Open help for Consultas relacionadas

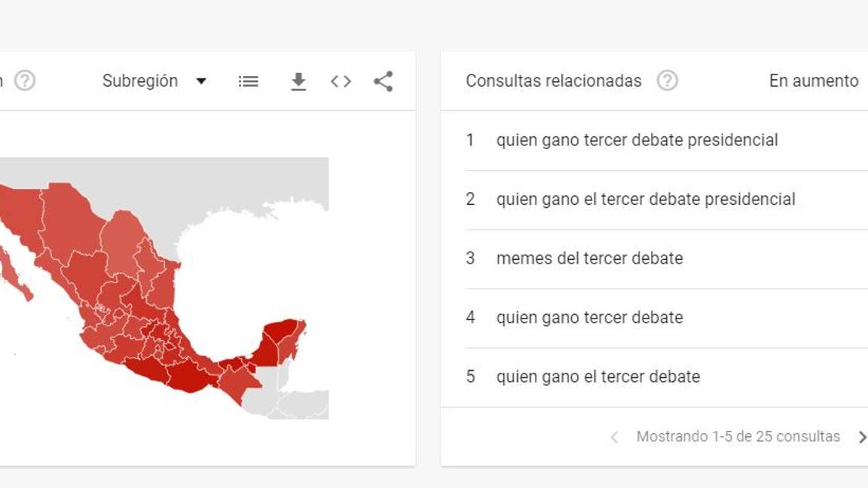(x=668, y=80)
